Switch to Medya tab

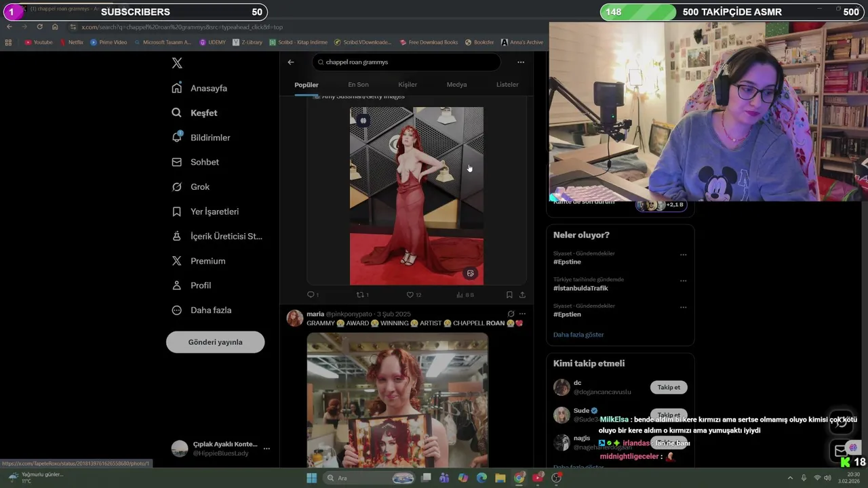coord(456,85)
